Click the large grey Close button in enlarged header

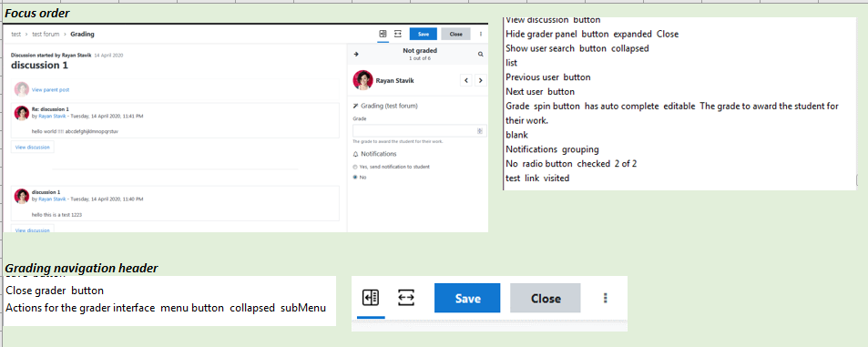coord(546,298)
